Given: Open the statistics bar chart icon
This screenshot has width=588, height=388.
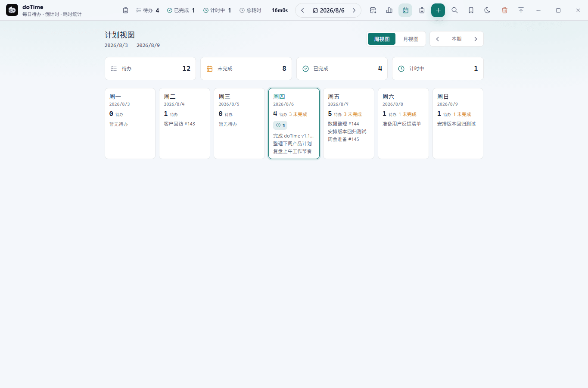Looking at the screenshot, I should click(389, 10).
